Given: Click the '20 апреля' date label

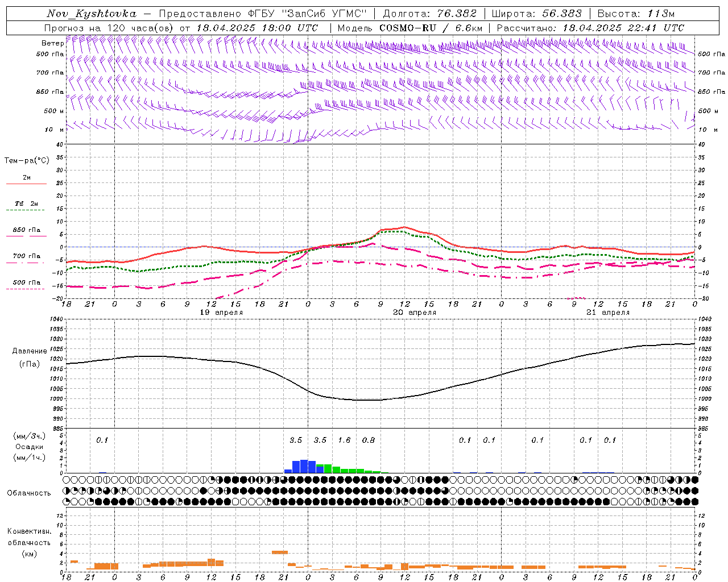Looking at the screenshot, I should (x=415, y=313).
